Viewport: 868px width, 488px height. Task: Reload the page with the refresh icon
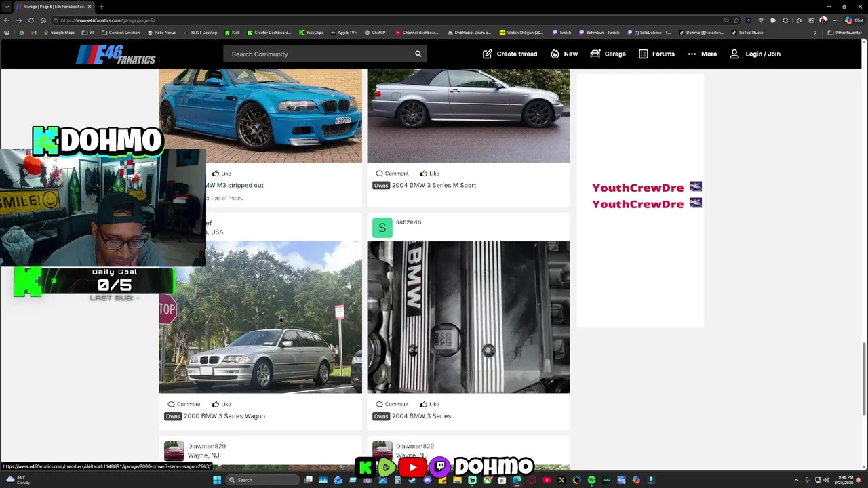click(31, 20)
